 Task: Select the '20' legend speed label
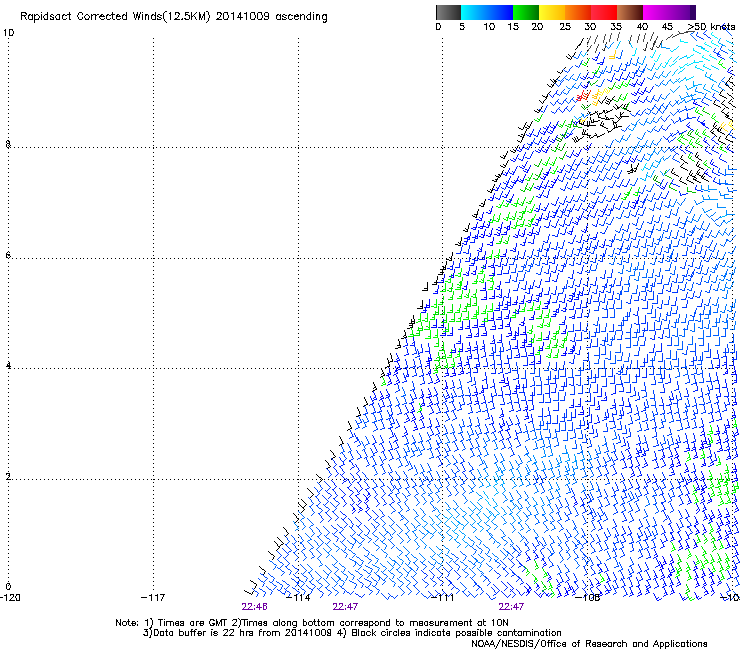pyautogui.click(x=537, y=27)
